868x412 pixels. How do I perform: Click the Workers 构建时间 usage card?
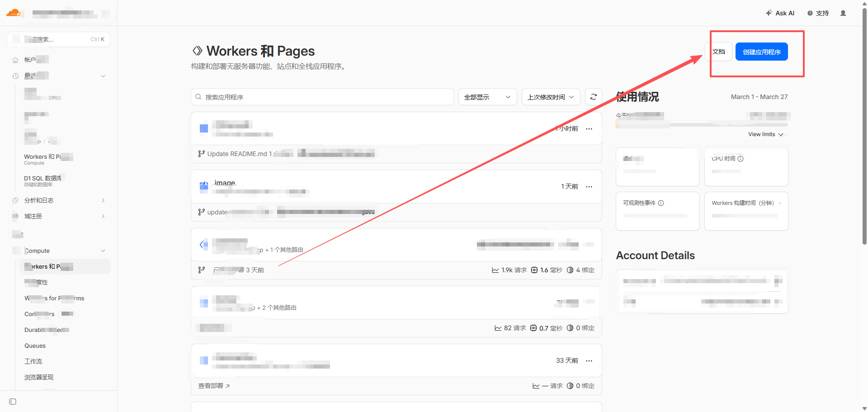point(746,211)
